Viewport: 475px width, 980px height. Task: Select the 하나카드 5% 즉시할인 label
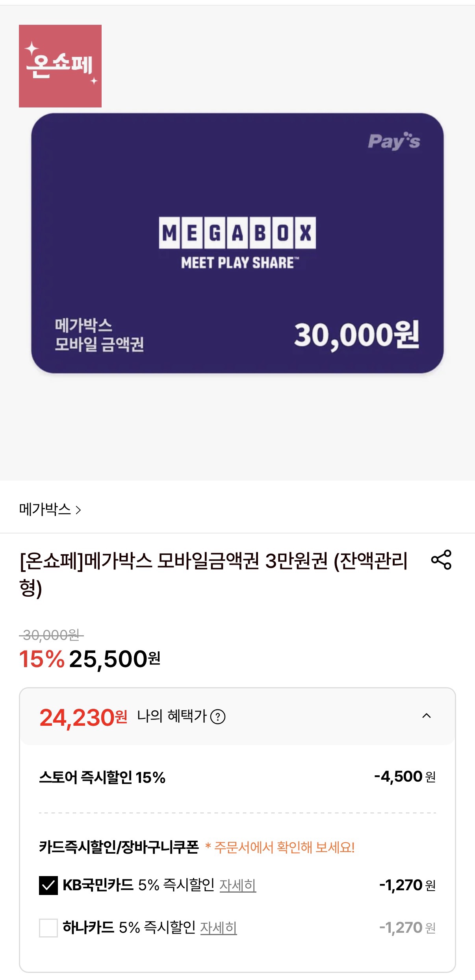[128, 928]
